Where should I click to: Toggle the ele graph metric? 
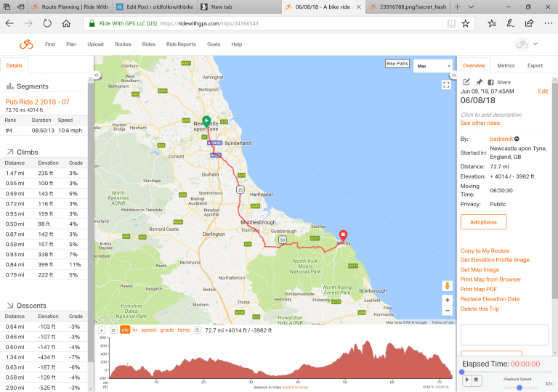coord(125,330)
